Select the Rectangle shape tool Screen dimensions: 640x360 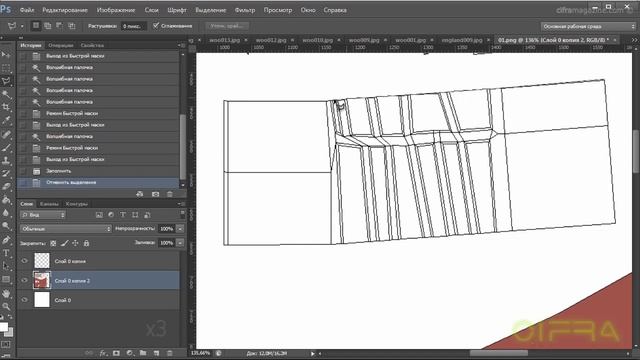(6, 280)
